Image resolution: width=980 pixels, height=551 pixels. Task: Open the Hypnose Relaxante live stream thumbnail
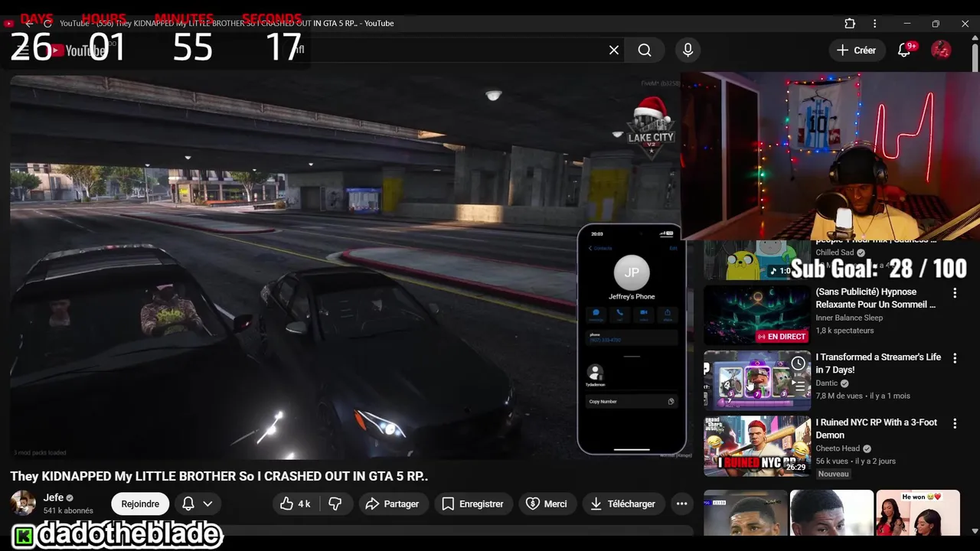tap(757, 315)
